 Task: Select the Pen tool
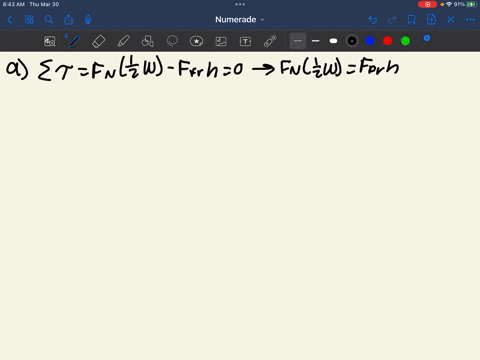[x=74, y=41]
